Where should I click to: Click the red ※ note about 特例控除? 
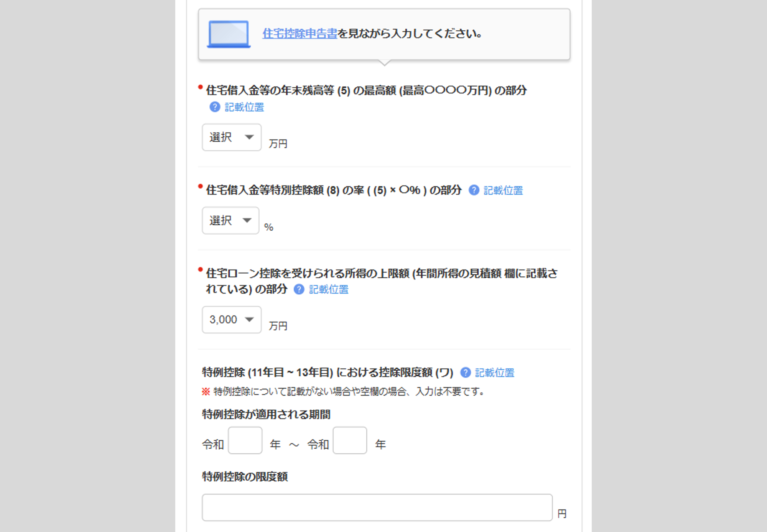(x=206, y=391)
